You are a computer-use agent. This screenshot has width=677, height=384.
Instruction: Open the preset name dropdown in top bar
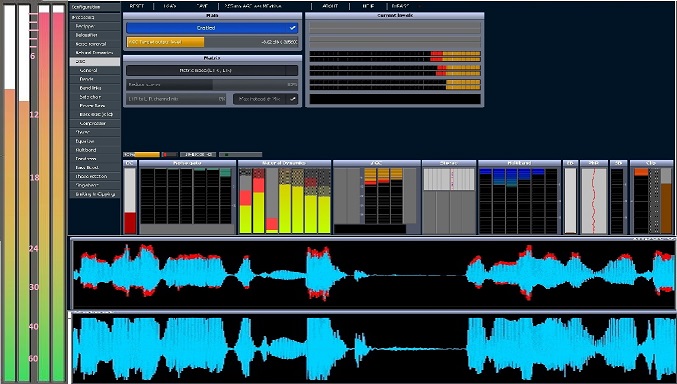click(x=265, y=6)
